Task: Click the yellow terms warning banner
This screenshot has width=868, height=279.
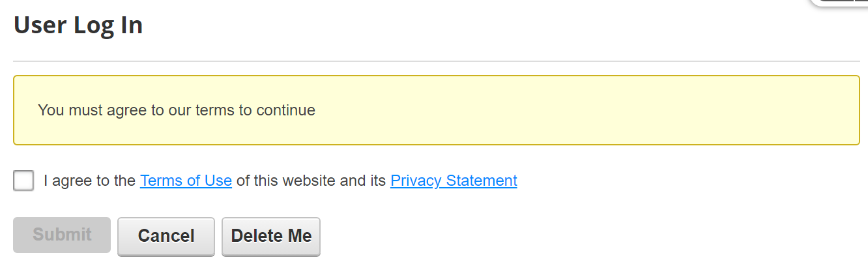Action: coord(437,110)
